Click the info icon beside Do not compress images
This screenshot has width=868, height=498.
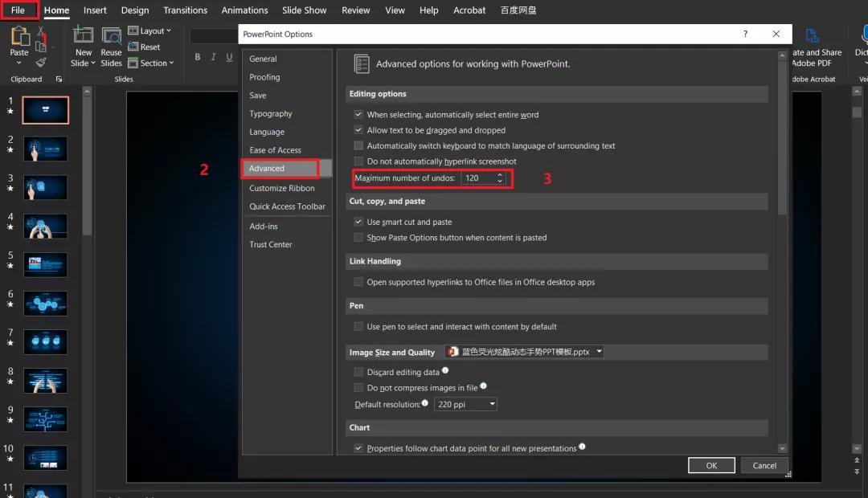[x=483, y=386]
